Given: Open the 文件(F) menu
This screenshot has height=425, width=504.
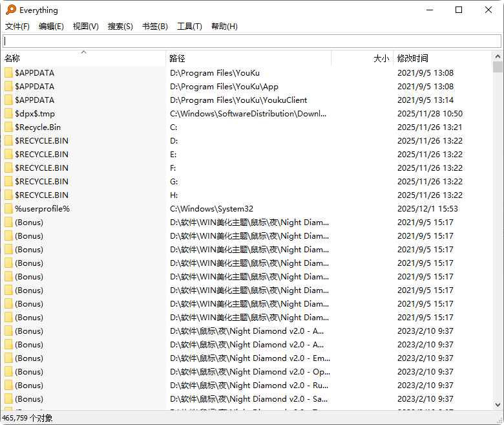Looking at the screenshot, I should [x=17, y=27].
